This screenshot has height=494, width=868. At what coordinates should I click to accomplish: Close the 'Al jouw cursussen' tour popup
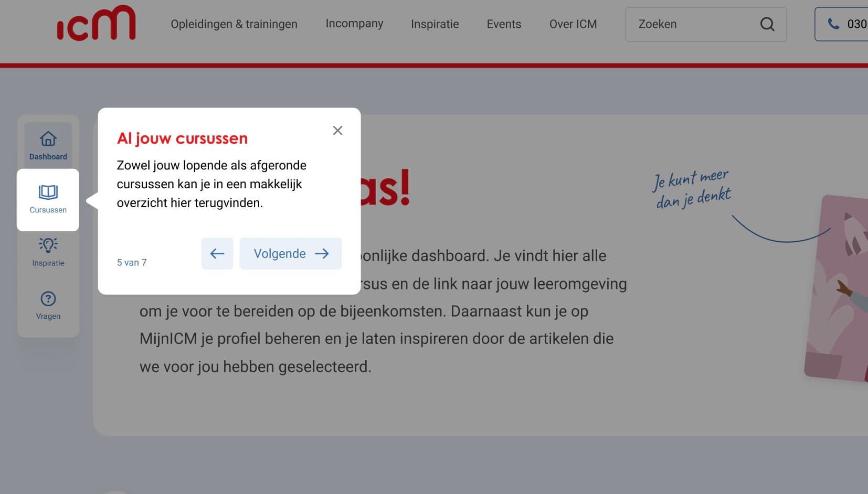tap(337, 131)
